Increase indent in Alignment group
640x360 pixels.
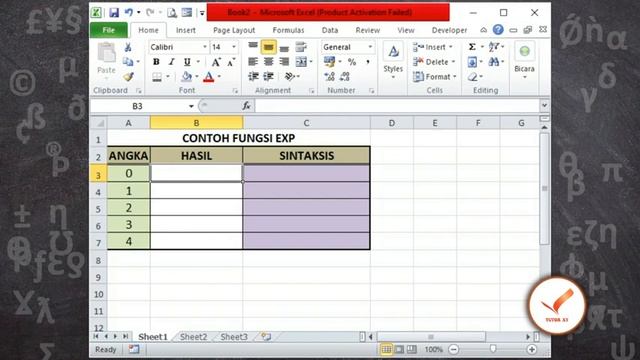(x=269, y=76)
